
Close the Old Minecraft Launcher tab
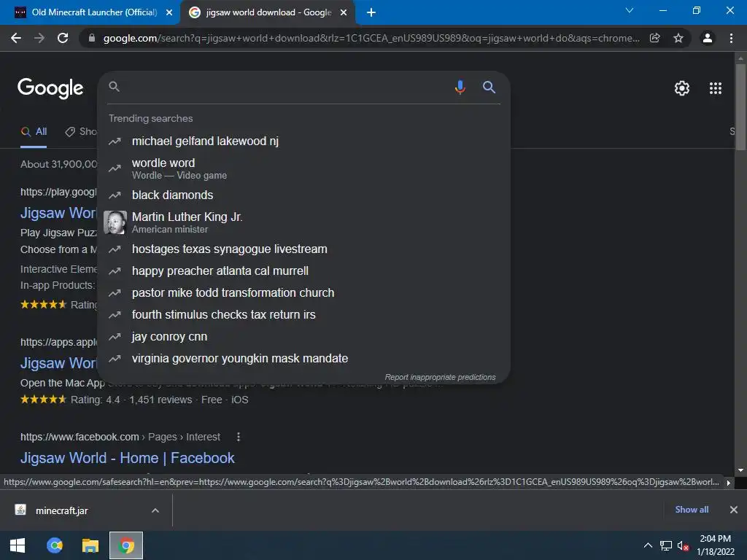click(x=169, y=12)
